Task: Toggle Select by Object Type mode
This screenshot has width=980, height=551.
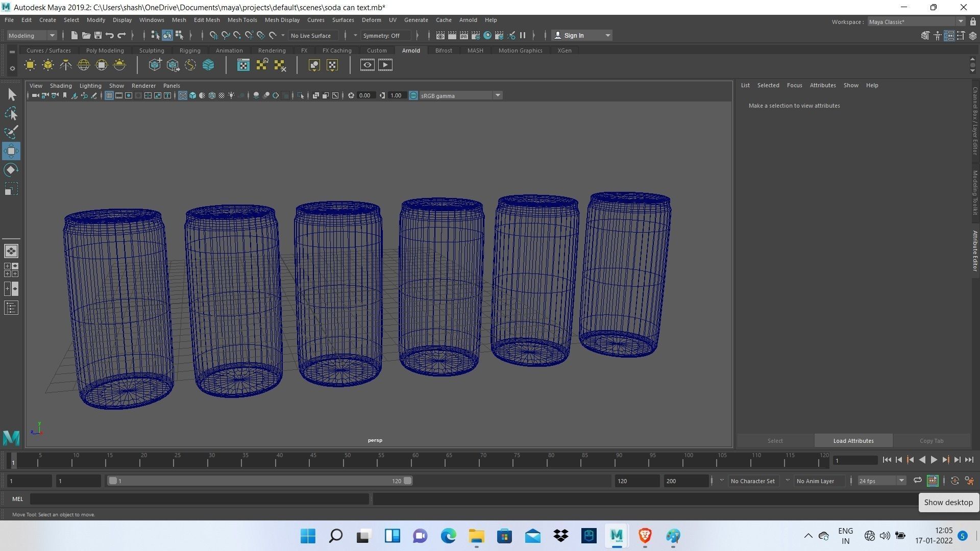Action: pyautogui.click(x=167, y=35)
